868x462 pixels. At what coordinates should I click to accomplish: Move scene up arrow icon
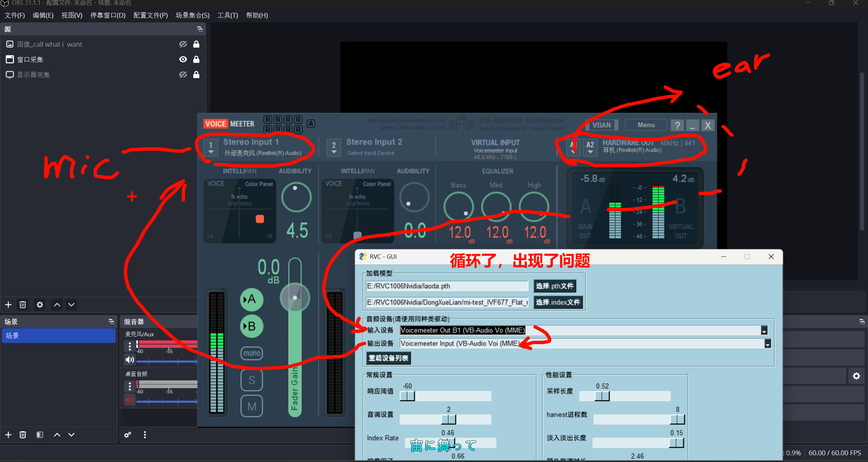pyautogui.click(x=57, y=435)
